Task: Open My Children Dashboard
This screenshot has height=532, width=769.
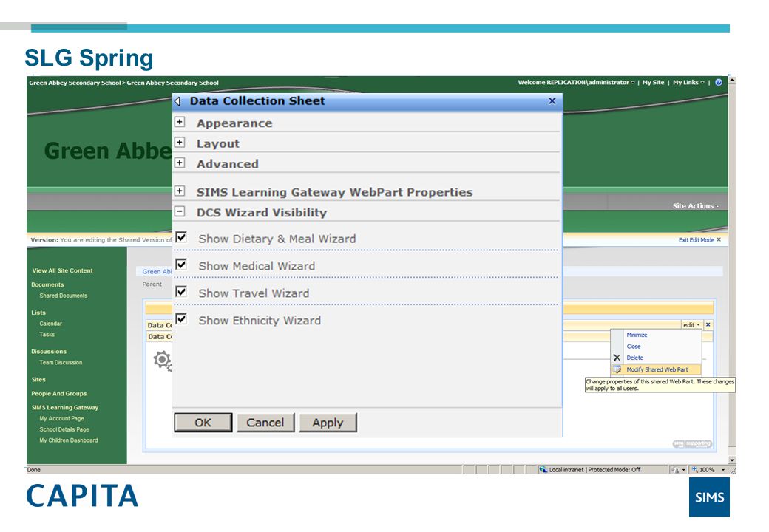Action: (x=69, y=440)
